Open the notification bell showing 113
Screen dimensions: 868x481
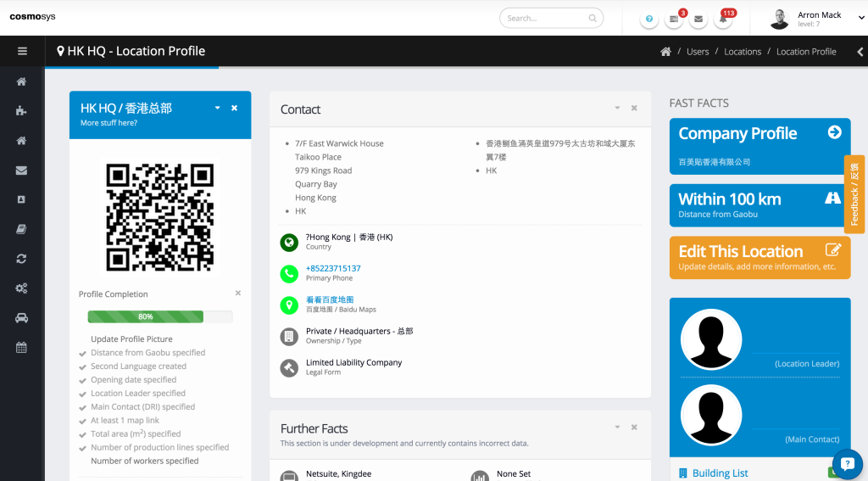(x=723, y=19)
